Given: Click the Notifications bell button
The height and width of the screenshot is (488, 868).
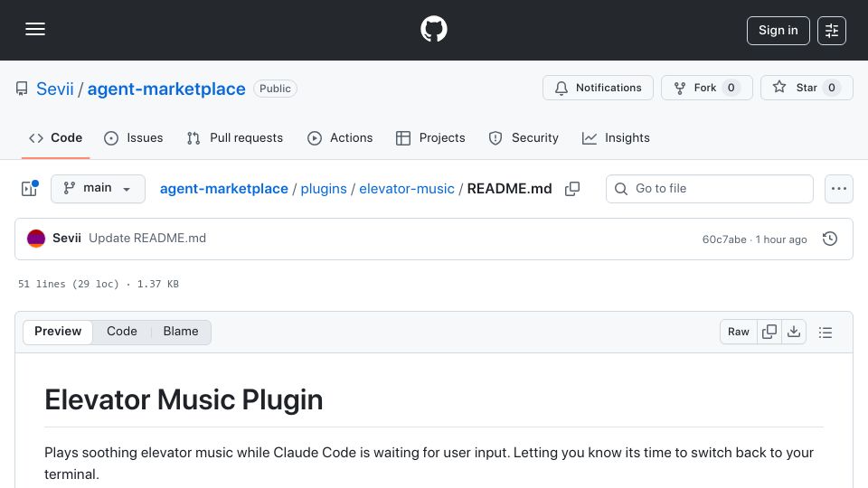Looking at the screenshot, I should 598,88.
